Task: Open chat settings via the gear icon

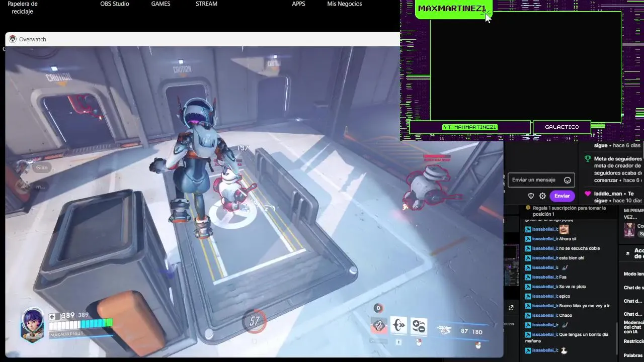Action: coord(542,196)
